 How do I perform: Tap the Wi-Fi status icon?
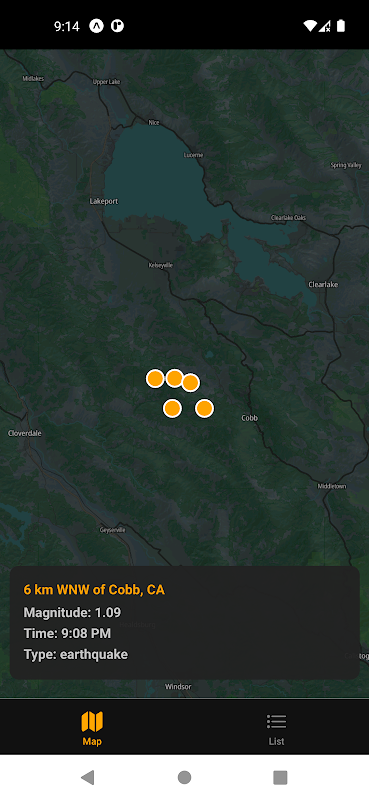coord(309,26)
